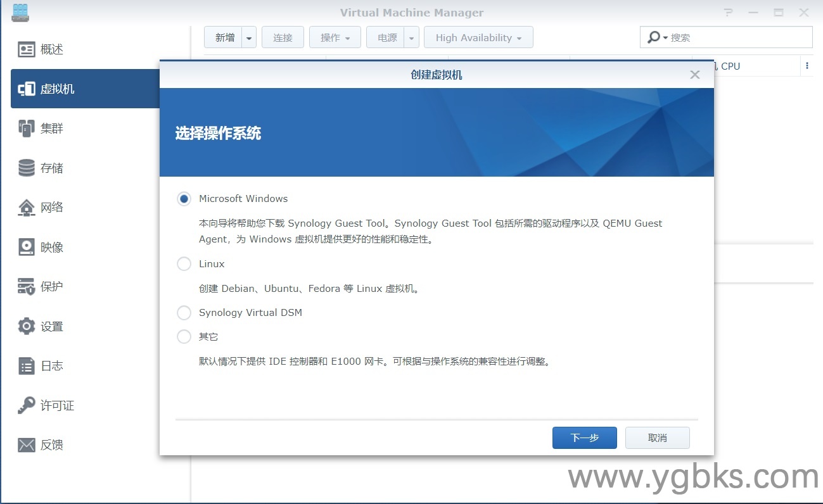This screenshot has height=504, width=823.
Task: Open the High Availability dropdown
Action: point(478,37)
